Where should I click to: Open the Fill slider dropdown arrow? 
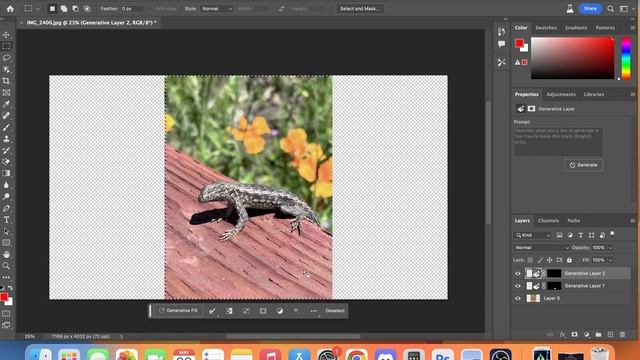(x=611, y=260)
